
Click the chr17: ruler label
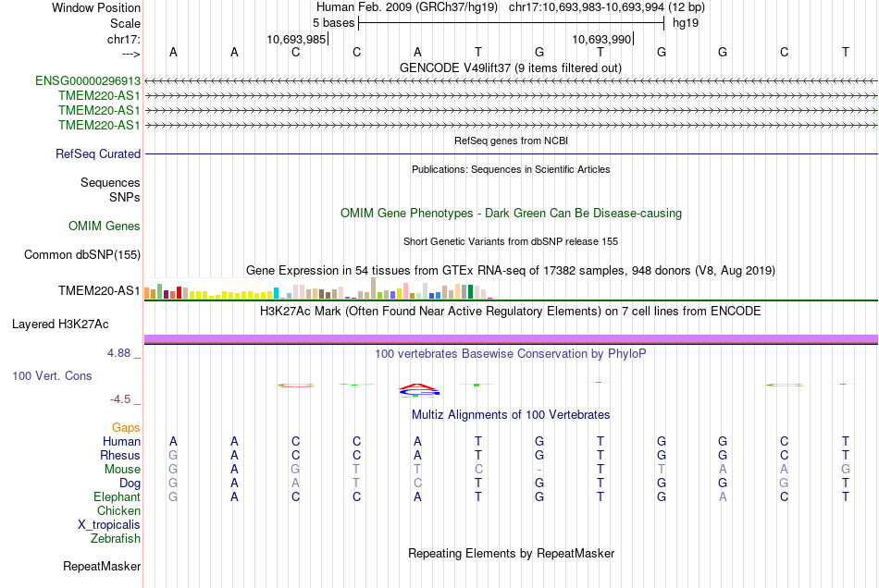(124, 39)
